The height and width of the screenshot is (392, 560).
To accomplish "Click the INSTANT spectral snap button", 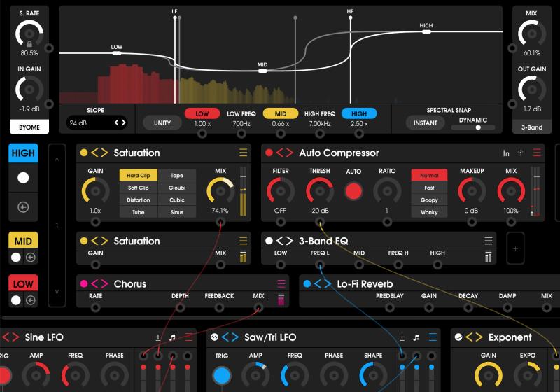I will (x=426, y=122).
